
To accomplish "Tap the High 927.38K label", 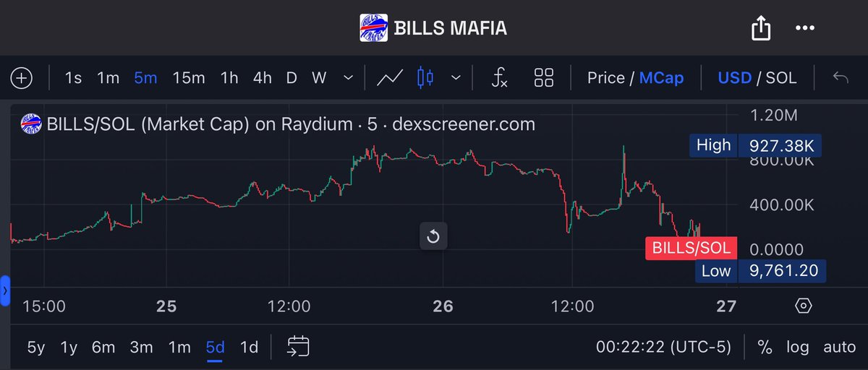I will [756, 145].
